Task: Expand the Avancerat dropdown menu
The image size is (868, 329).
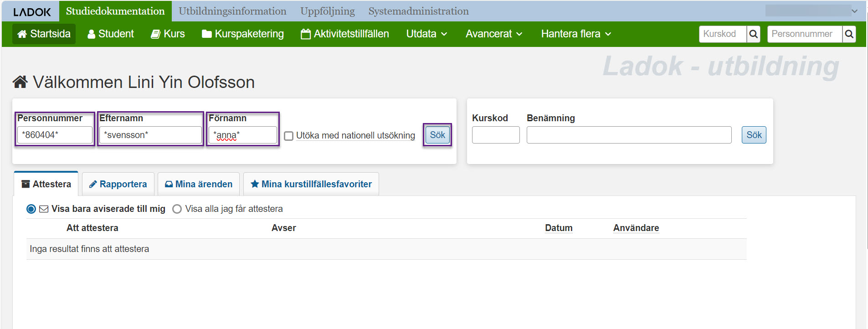Action: tap(494, 34)
